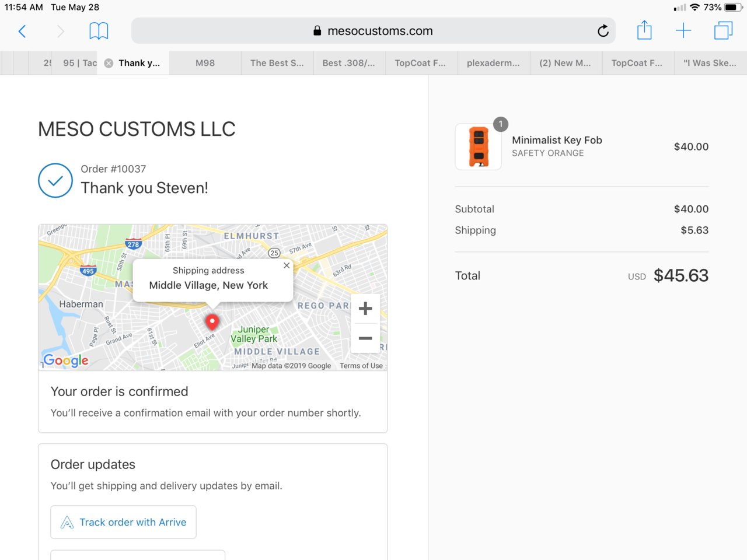Tap the cellular signal bars icon

(x=680, y=8)
